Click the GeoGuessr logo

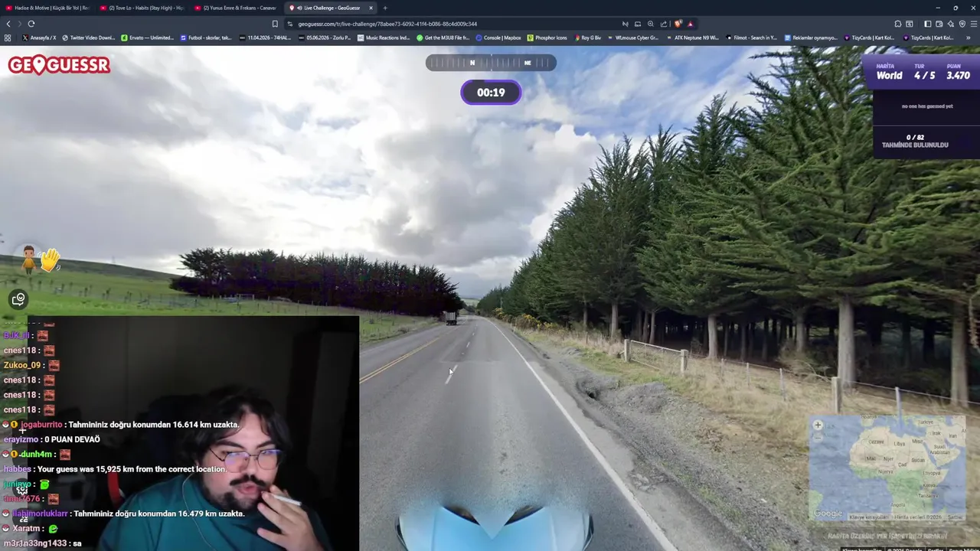[59, 65]
